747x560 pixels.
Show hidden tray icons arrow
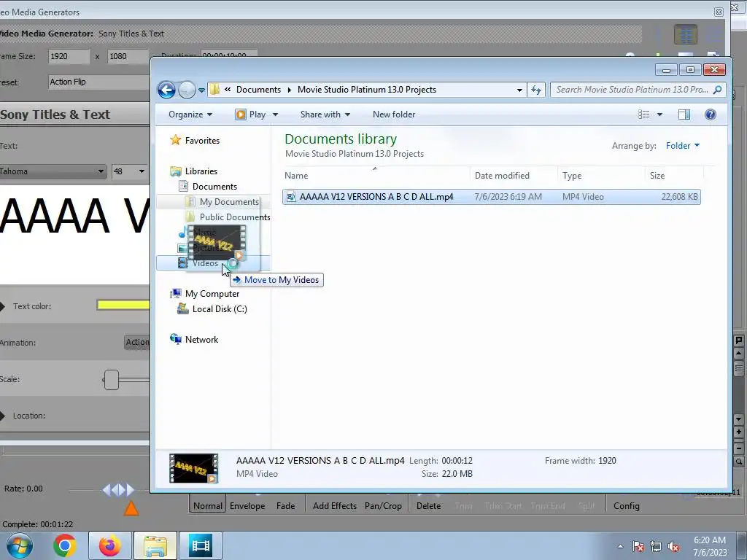coord(620,547)
